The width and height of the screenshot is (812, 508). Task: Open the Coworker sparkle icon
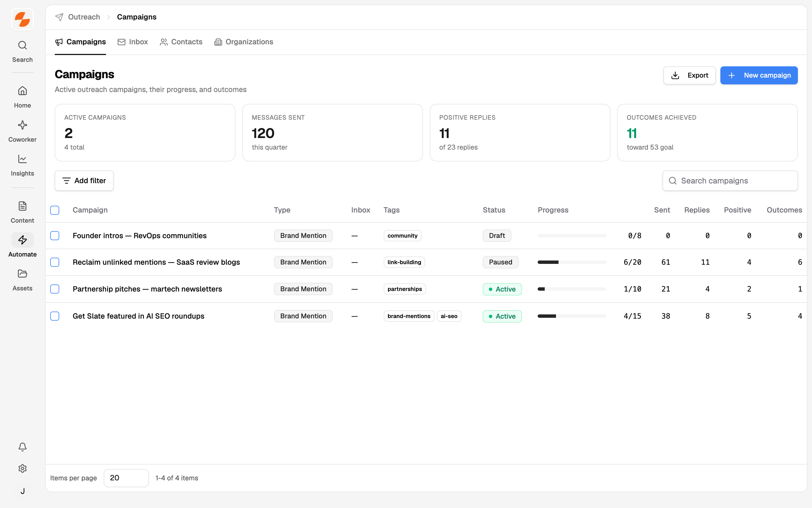[x=23, y=125]
